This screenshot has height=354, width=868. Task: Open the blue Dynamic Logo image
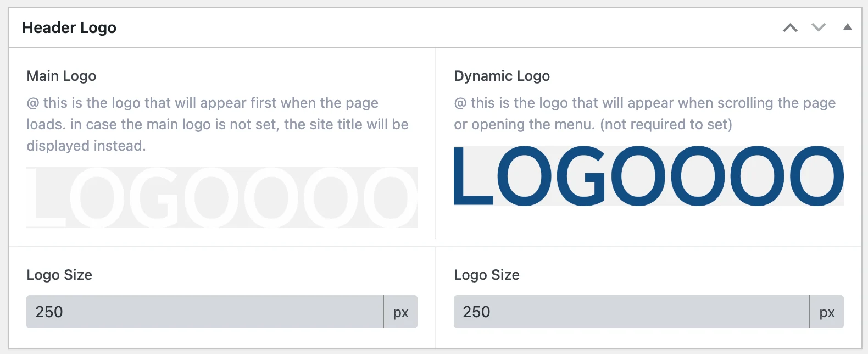point(649,176)
